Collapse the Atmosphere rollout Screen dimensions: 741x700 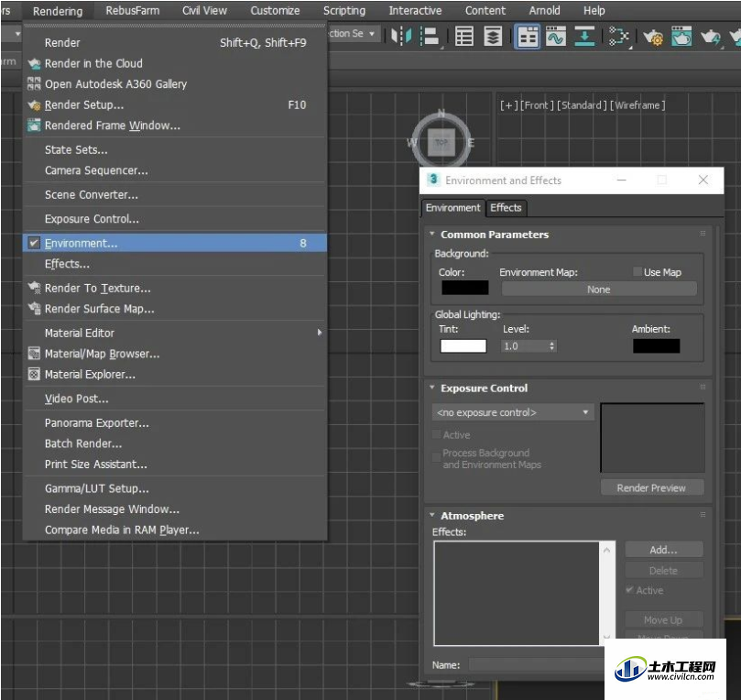pos(432,515)
